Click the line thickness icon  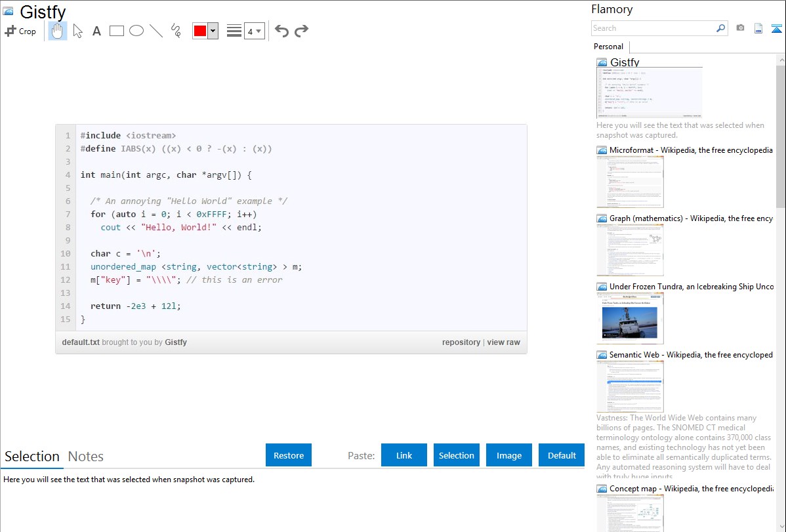(x=234, y=31)
